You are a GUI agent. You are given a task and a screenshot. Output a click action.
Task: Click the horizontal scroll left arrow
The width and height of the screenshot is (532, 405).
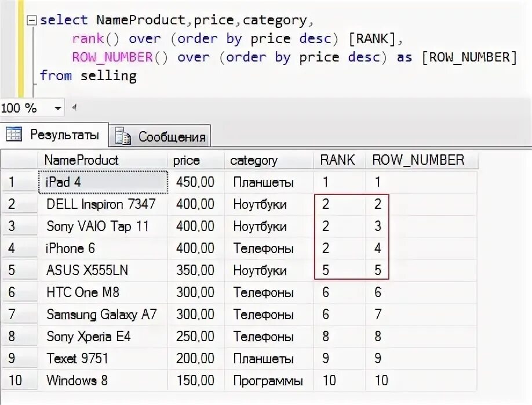click(x=74, y=108)
